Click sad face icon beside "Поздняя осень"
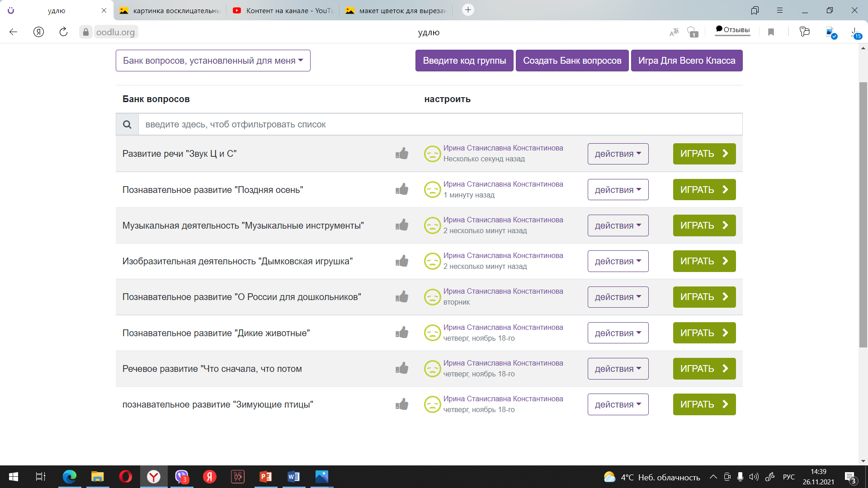The width and height of the screenshot is (868, 488). [x=432, y=190]
